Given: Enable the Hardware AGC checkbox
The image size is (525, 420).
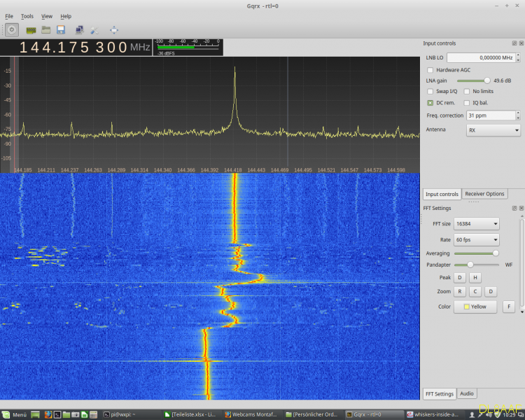Looking at the screenshot, I should pos(430,70).
